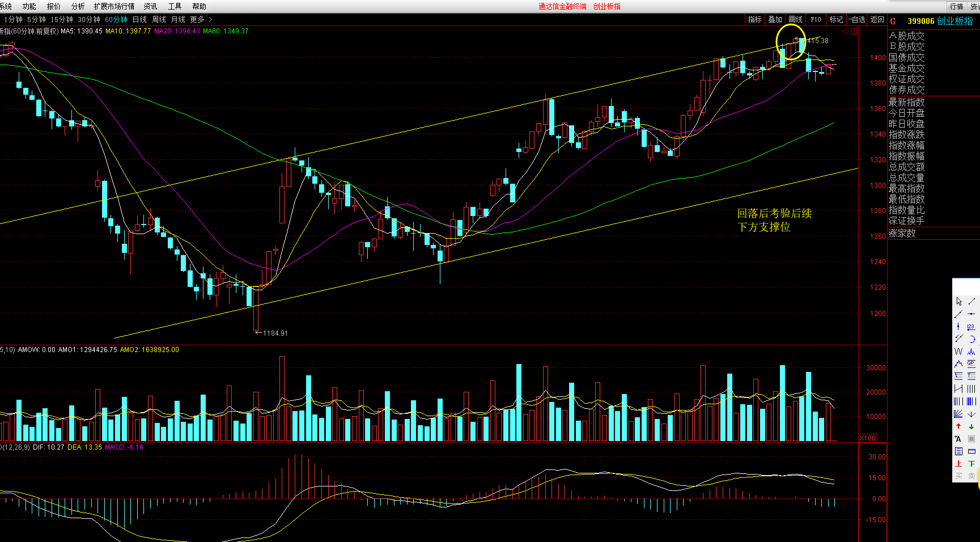
Task: Select the green down arrow marker
Action: click(971, 426)
